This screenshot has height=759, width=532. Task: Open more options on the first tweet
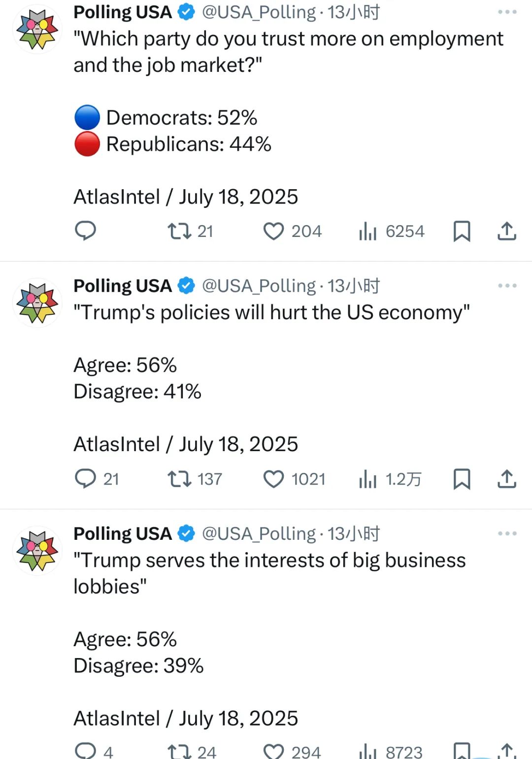coord(507,12)
